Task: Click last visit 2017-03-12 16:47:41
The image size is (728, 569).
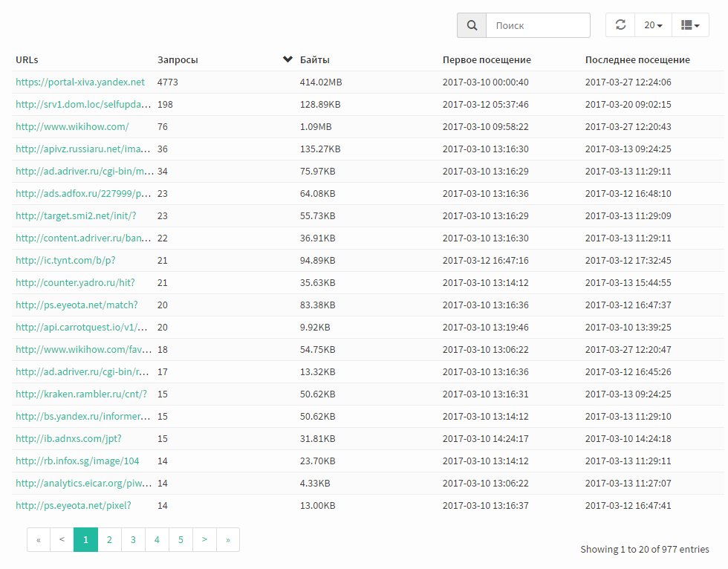Action: (628, 505)
